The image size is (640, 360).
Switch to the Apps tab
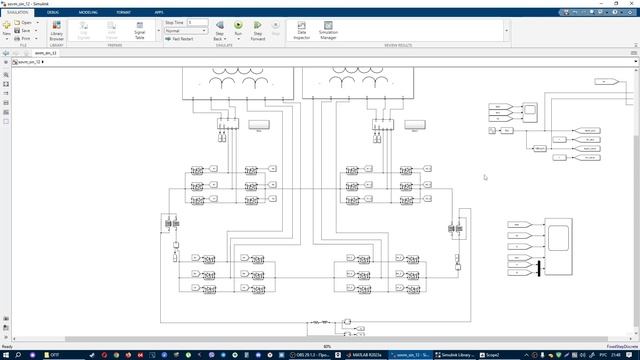click(159, 12)
